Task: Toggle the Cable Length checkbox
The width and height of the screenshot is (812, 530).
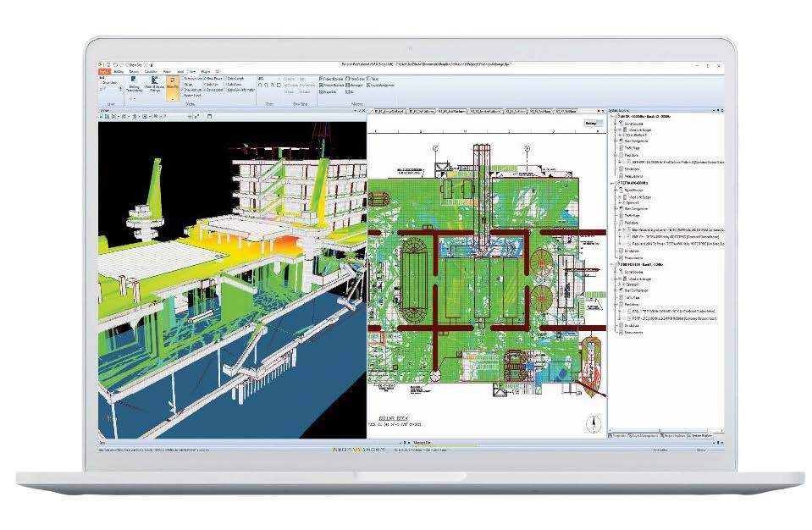Action: (224, 78)
